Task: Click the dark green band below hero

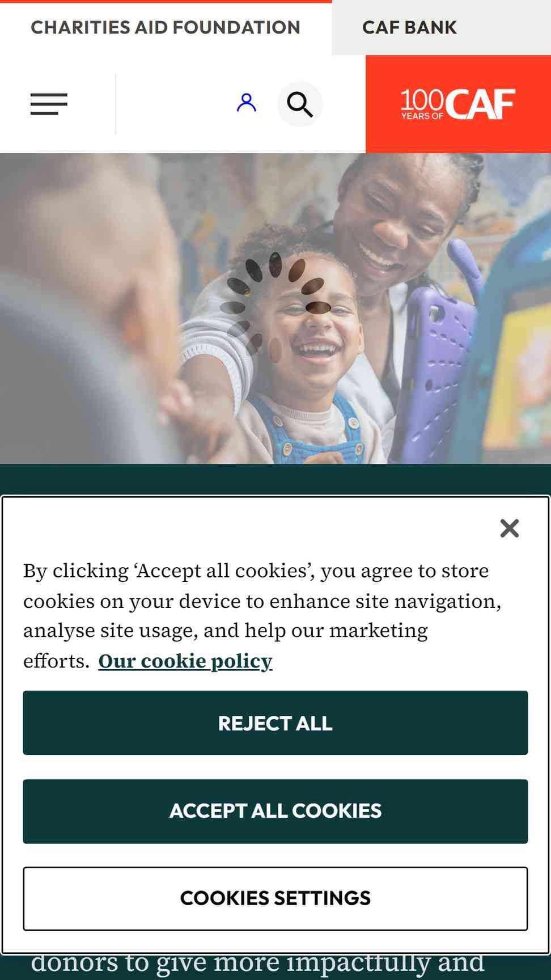Action: [x=275, y=480]
